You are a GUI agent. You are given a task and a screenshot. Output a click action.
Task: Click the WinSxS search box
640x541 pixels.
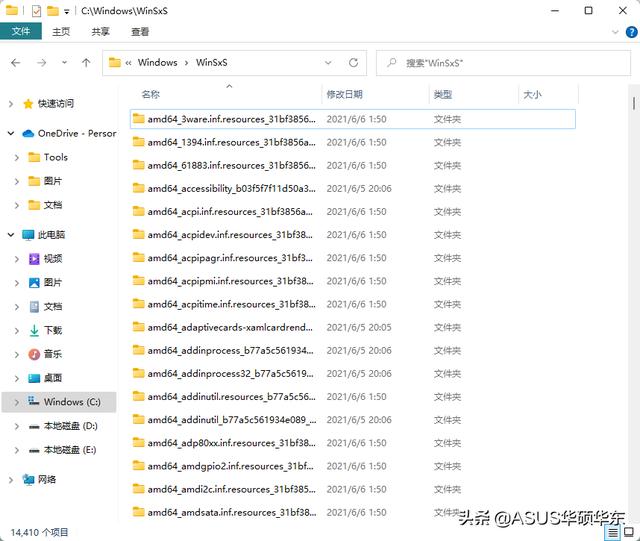pos(503,63)
